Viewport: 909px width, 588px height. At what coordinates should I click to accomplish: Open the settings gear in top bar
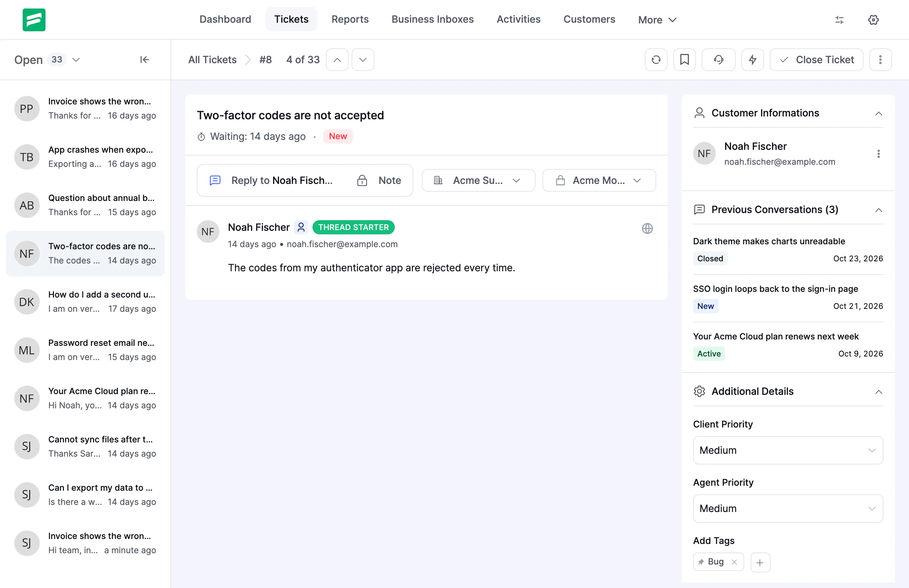click(x=873, y=20)
